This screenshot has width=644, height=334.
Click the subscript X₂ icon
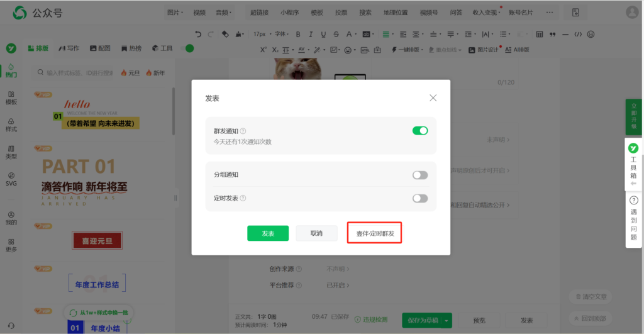point(275,50)
